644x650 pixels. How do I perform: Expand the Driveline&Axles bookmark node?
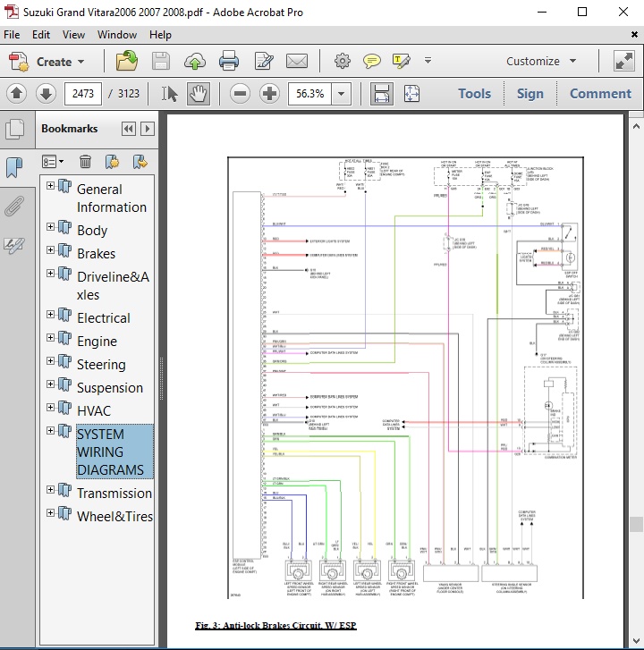coord(50,274)
